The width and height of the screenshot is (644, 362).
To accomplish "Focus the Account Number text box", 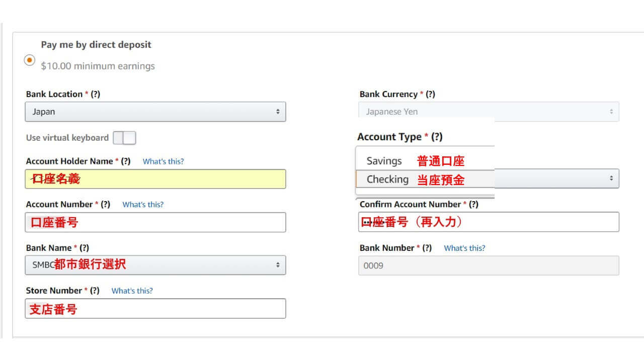I will pos(155,222).
